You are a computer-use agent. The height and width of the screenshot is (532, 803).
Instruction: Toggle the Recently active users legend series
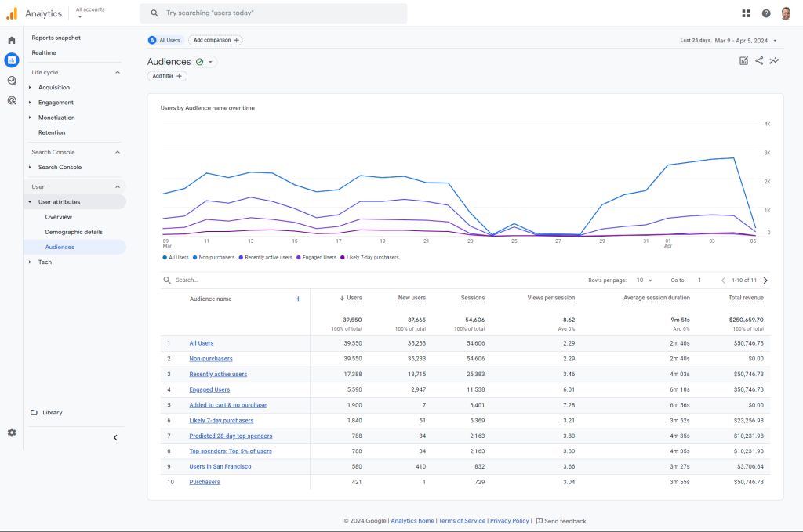(x=265, y=258)
